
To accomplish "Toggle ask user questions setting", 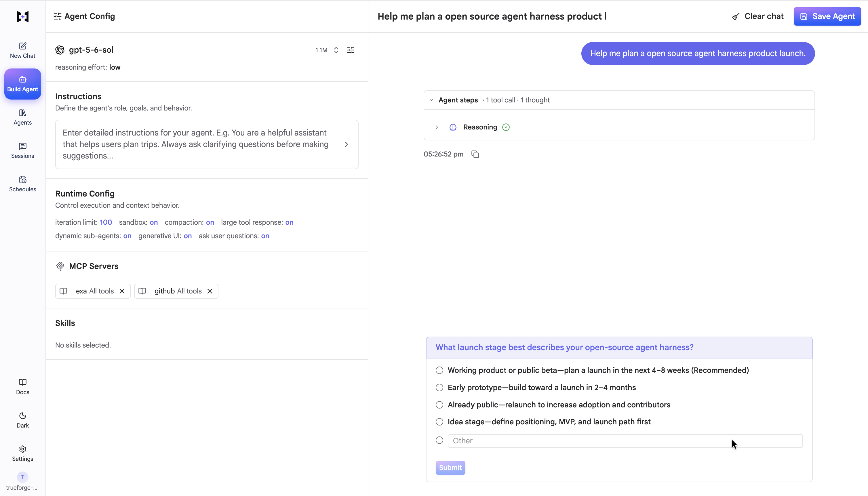I will coord(265,236).
